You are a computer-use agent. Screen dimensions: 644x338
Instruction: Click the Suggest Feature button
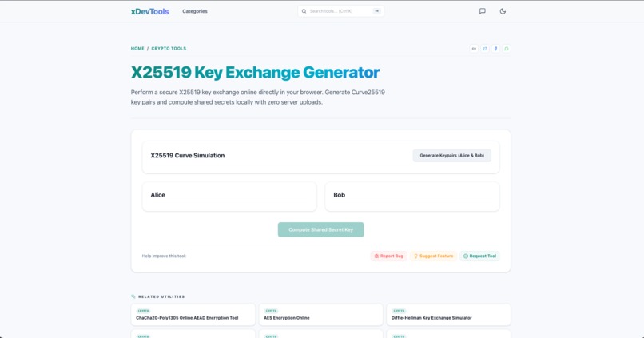pos(433,256)
